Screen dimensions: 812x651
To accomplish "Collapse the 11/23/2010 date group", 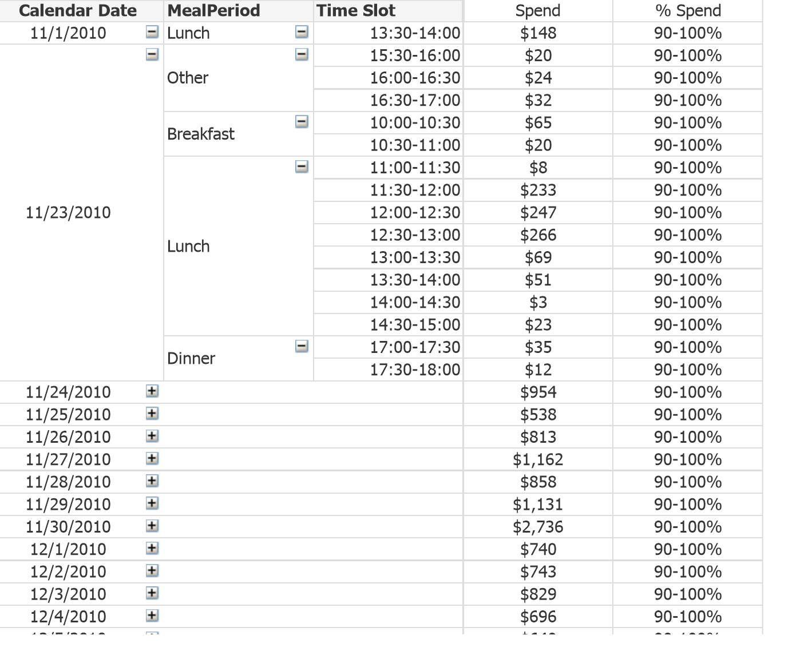I will pos(152,55).
